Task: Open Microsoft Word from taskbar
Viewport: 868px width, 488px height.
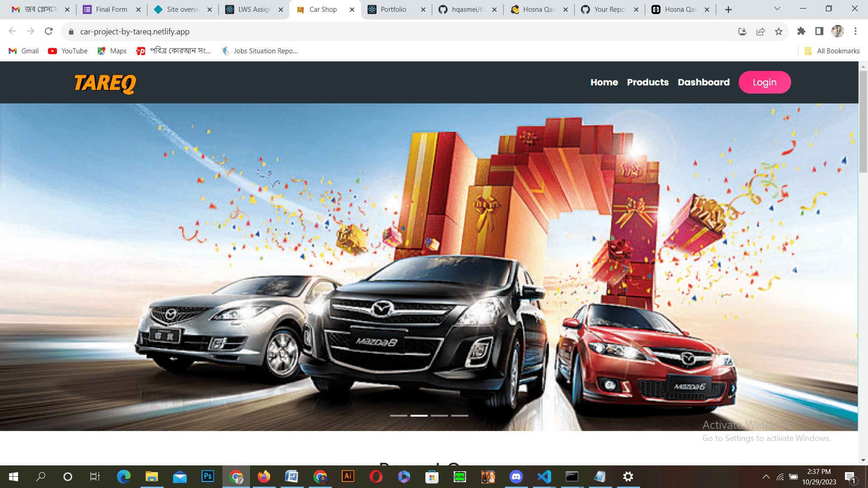Action: [x=292, y=477]
